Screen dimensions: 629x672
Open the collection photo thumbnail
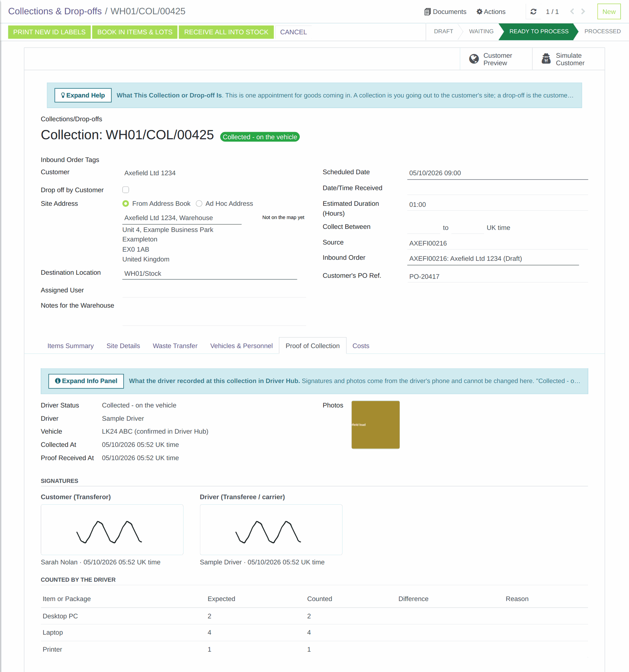375,425
